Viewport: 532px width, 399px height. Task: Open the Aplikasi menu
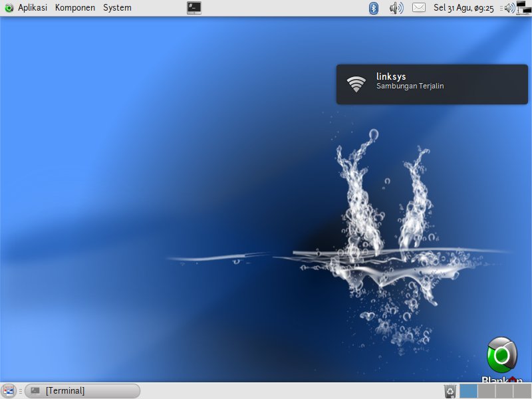(x=27, y=8)
